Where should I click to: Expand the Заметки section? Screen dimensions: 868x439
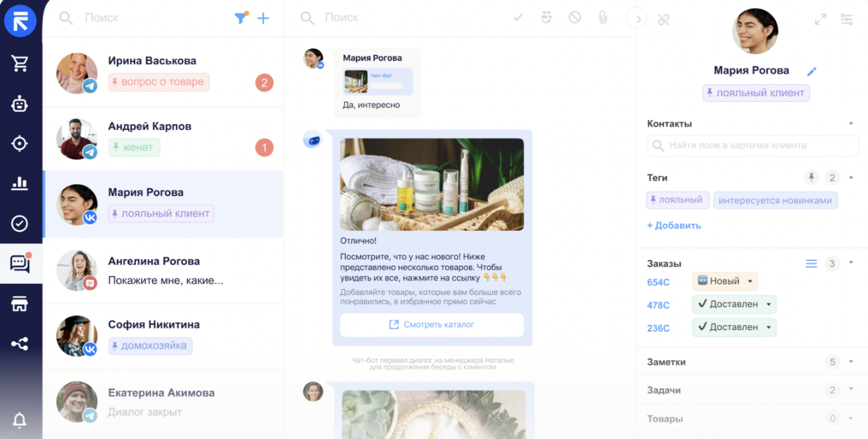[x=851, y=362]
